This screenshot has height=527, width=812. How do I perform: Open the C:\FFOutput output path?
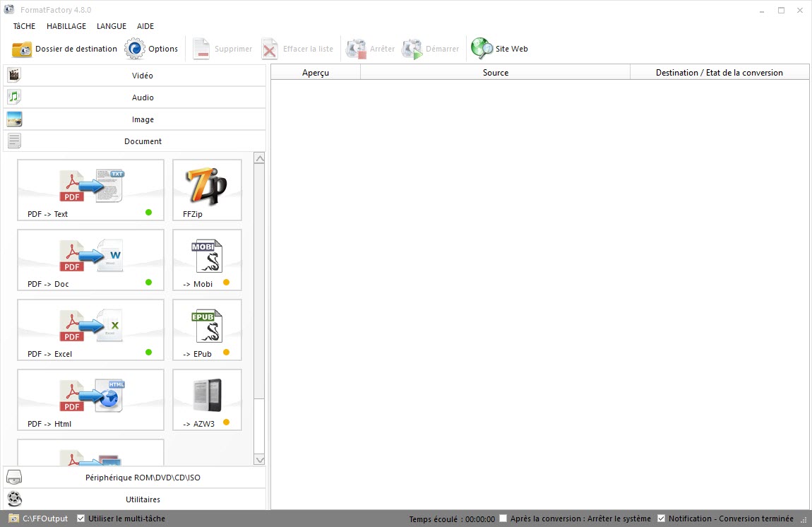[x=45, y=519]
